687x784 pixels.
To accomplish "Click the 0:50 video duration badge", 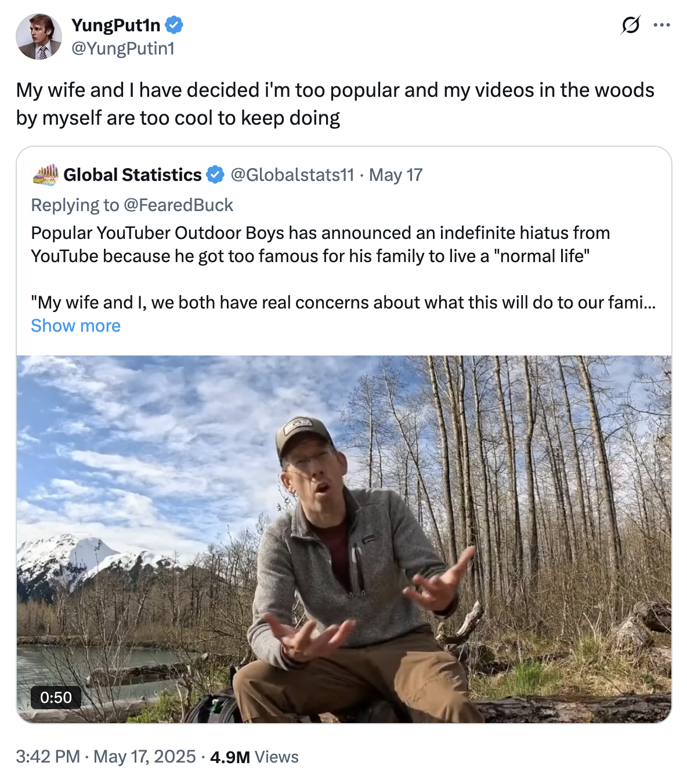I will 56,697.
